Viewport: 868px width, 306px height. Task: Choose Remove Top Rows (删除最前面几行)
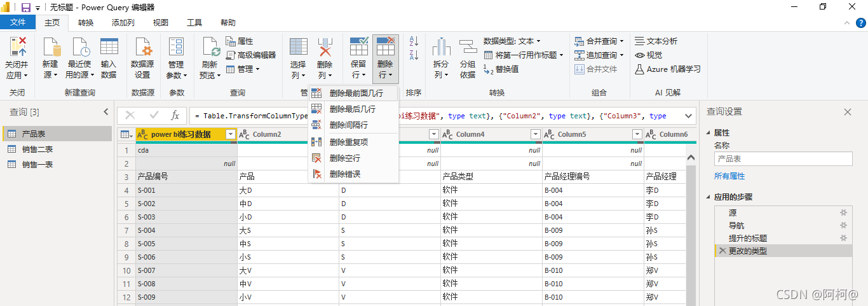(x=353, y=93)
